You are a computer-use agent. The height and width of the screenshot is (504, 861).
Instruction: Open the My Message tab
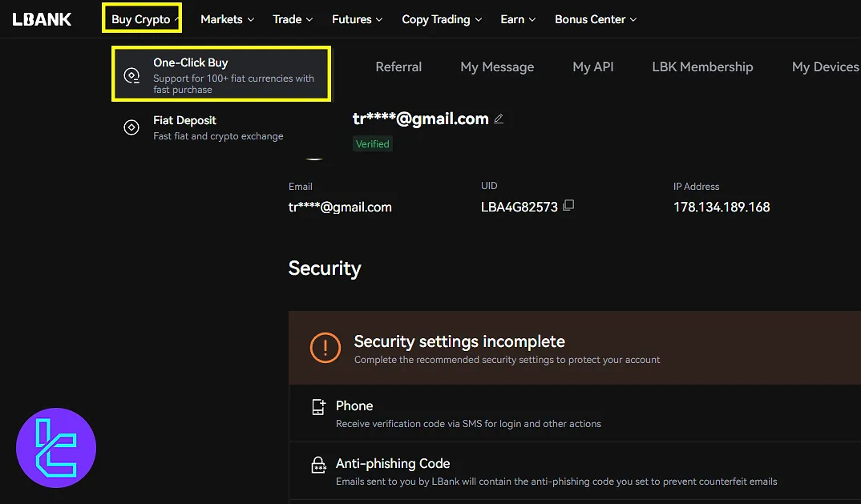coord(497,67)
